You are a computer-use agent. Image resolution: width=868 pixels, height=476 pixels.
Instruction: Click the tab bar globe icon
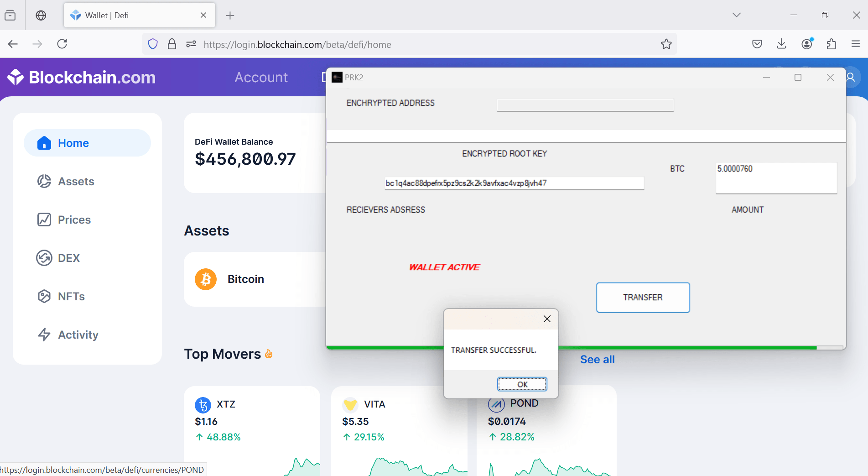41,16
